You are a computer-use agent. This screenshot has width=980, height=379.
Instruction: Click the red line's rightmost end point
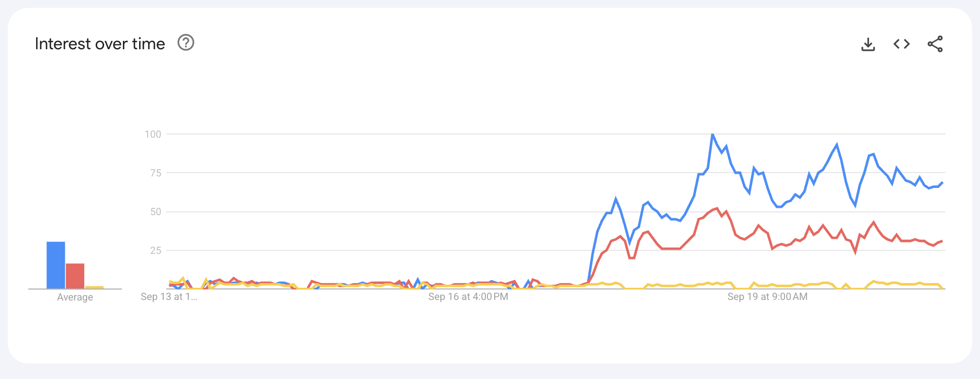(x=942, y=241)
